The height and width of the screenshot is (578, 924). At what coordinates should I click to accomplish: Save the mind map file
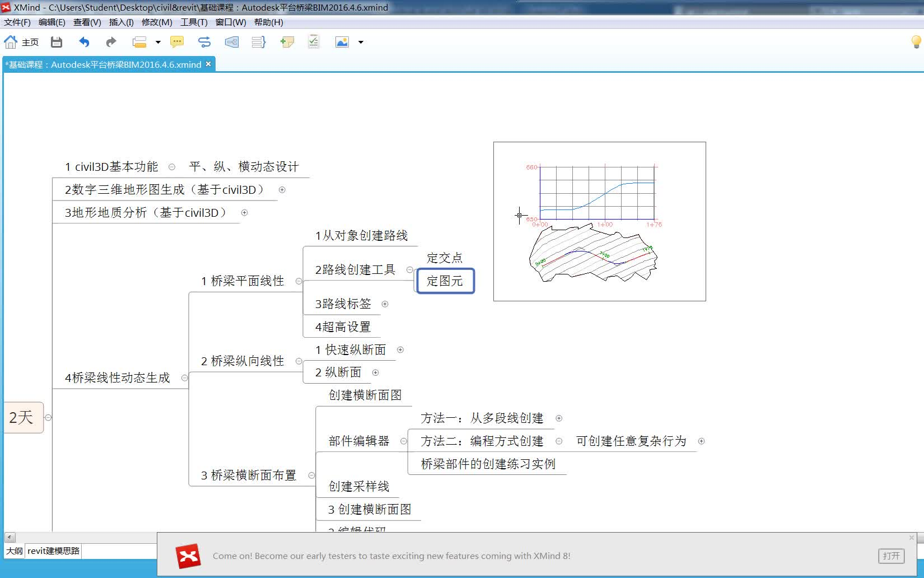click(x=57, y=42)
